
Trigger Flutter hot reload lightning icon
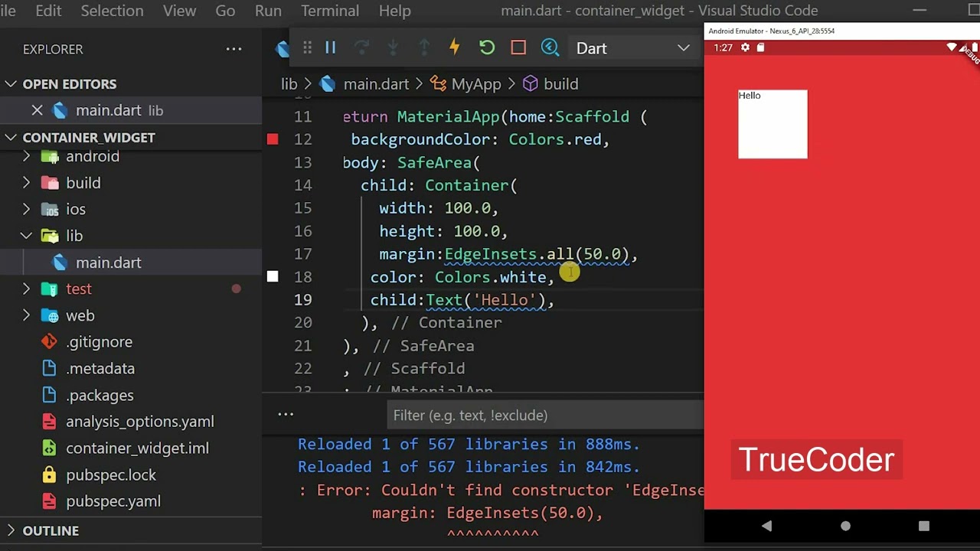point(455,48)
